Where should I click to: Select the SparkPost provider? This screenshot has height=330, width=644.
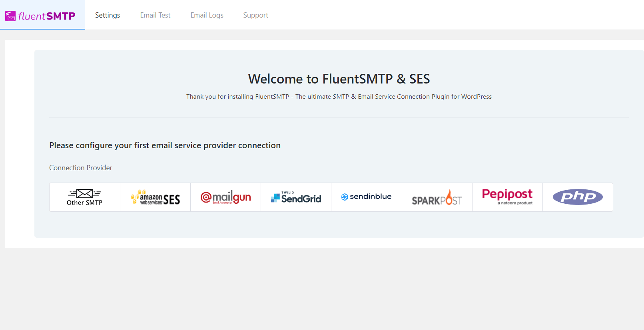pyautogui.click(x=437, y=197)
